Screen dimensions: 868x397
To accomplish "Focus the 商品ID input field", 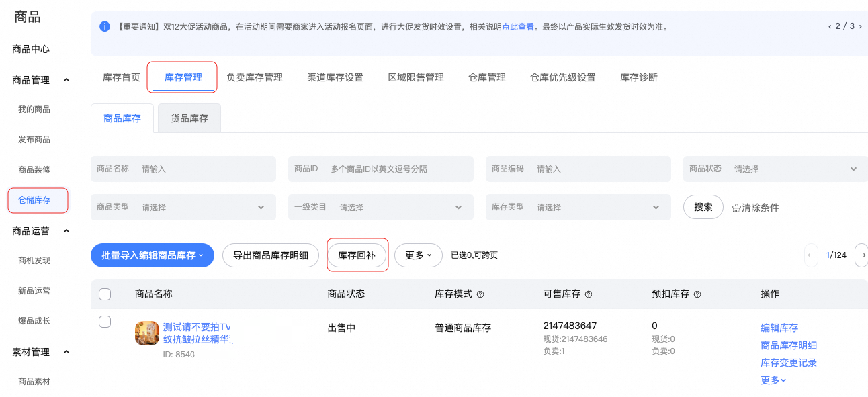I will [381, 169].
